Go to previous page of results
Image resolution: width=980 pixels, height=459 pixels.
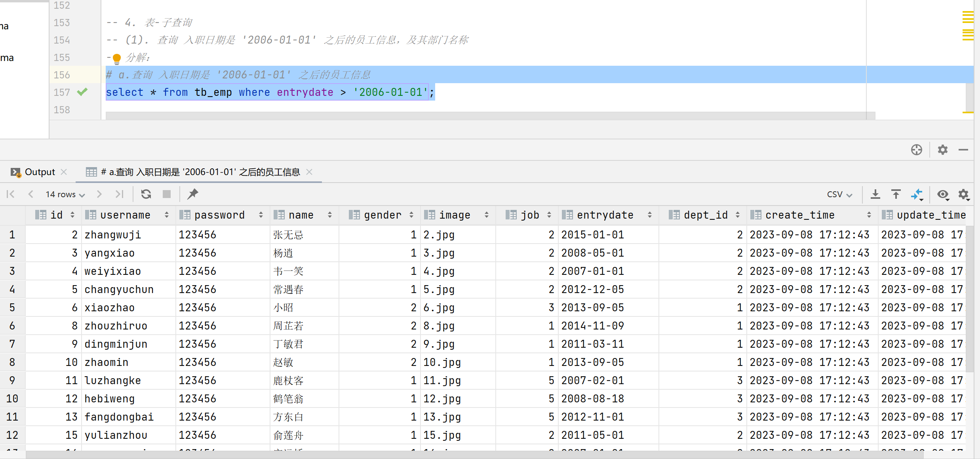pyautogui.click(x=30, y=194)
